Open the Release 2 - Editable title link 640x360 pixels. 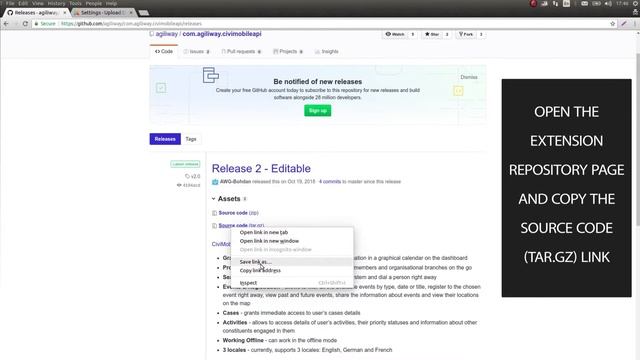pos(261,169)
